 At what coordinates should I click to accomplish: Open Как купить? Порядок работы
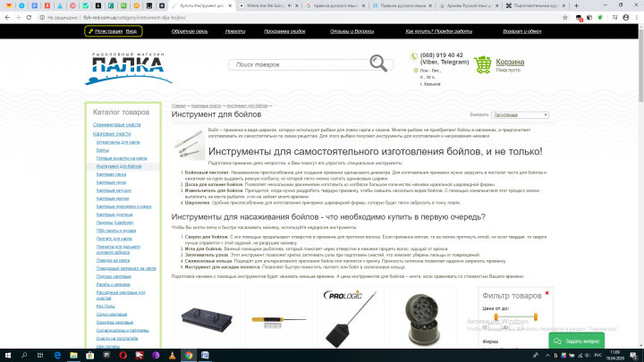[439, 31]
